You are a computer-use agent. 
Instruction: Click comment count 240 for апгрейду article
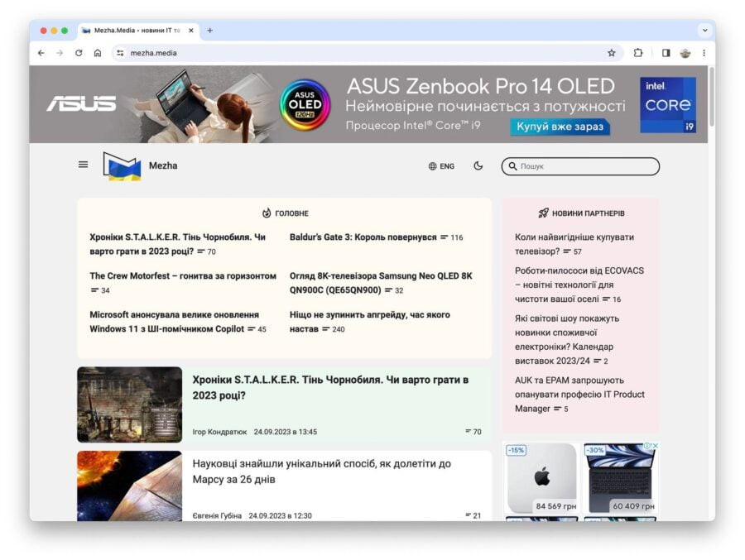pos(334,329)
